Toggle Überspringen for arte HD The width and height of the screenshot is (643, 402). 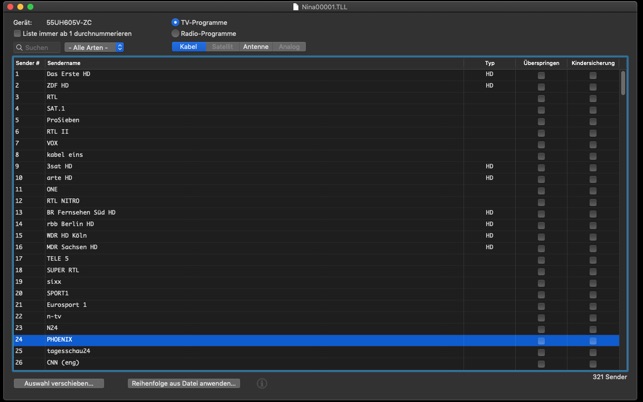[541, 179]
